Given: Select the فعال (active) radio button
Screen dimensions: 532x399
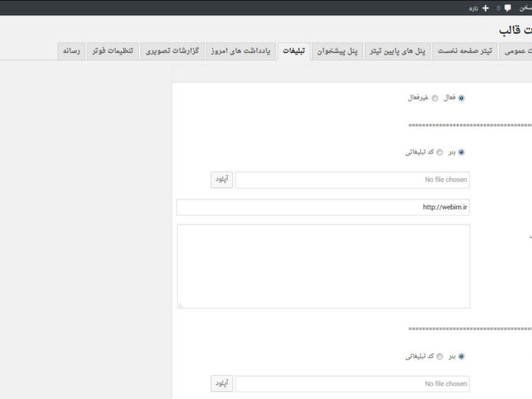Looking at the screenshot, I should point(461,98).
